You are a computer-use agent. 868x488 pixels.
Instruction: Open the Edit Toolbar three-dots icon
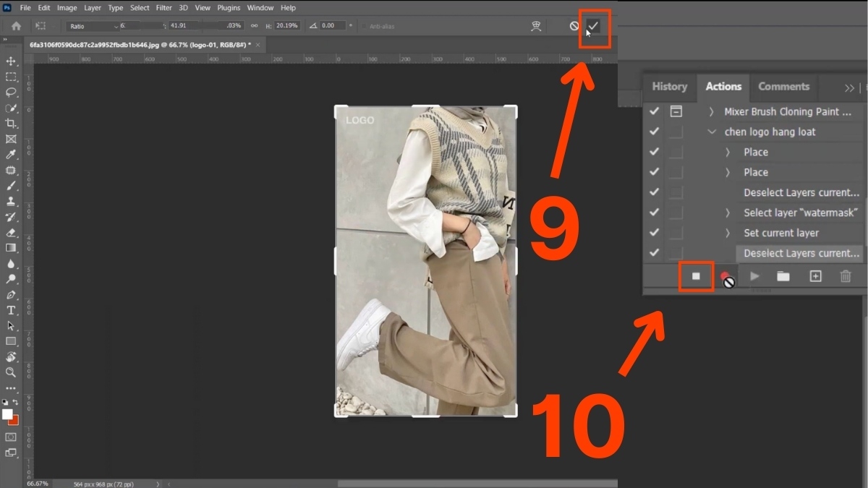11,388
